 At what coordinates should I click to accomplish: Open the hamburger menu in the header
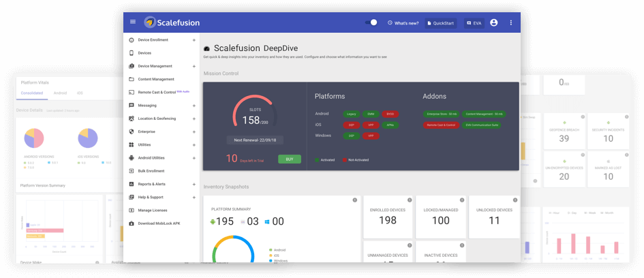click(133, 22)
